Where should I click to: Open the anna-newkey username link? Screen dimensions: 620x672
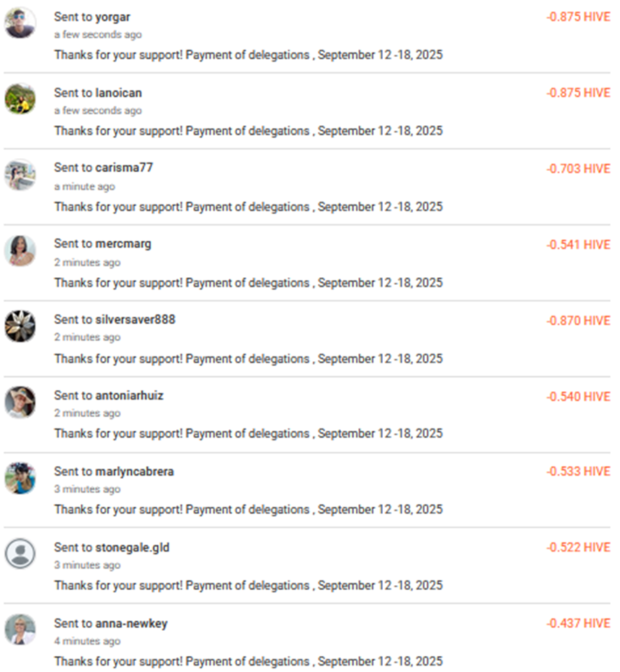pyautogui.click(x=132, y=623)
